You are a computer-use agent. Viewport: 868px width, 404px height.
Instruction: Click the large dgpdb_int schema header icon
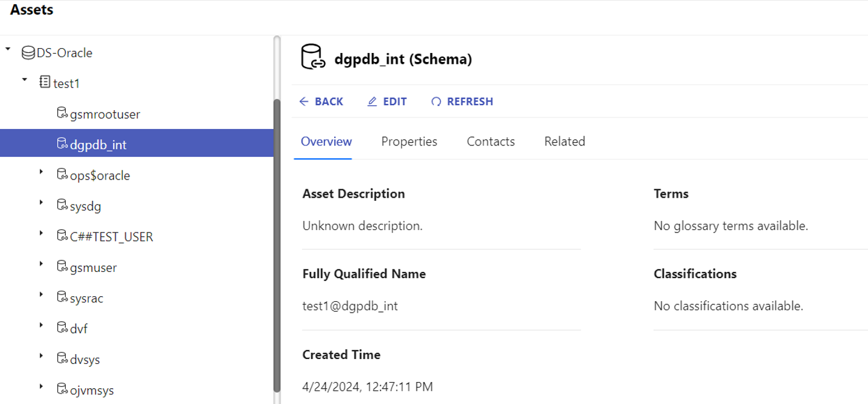tap(312, 58)
